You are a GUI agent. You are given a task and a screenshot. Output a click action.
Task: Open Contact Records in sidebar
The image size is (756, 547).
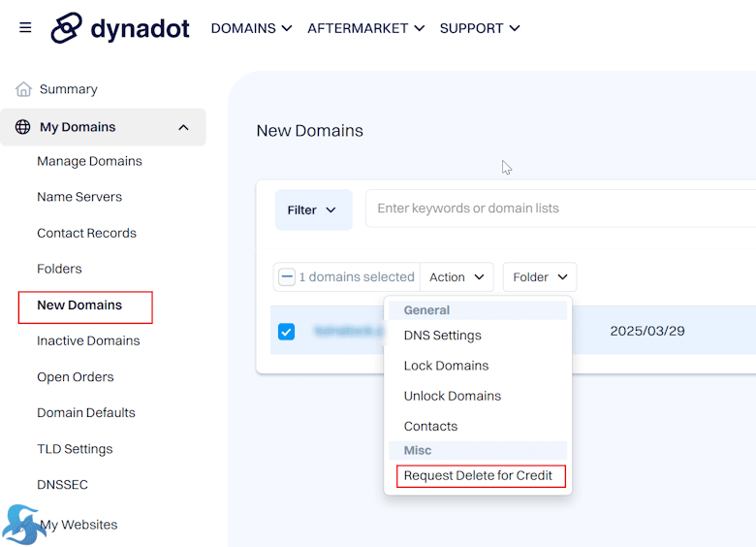tap(87, 233)
